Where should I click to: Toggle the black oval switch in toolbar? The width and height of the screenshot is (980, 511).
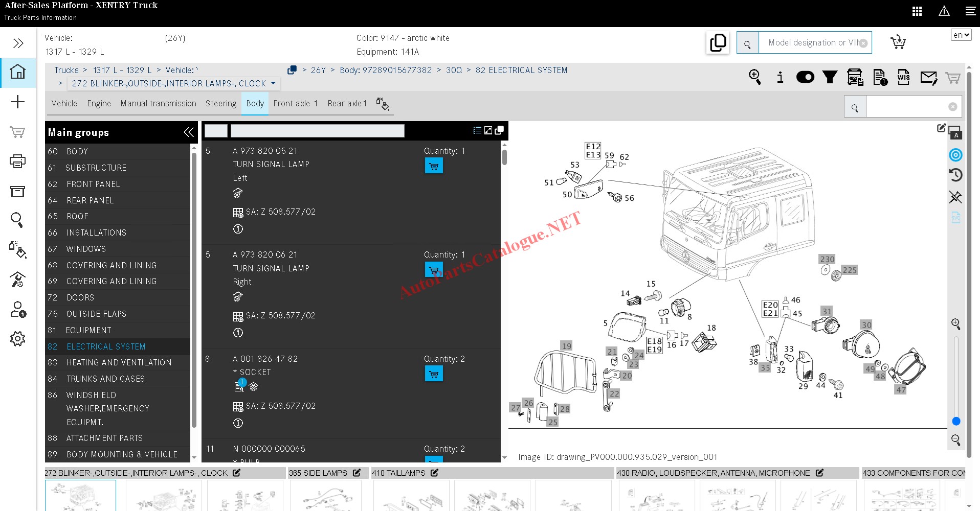coord(805,77)
